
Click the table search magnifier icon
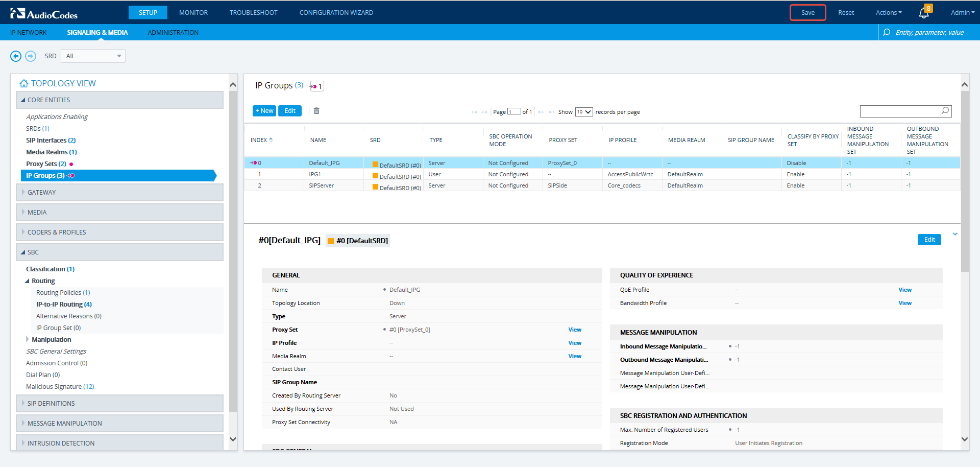(945, 111)
